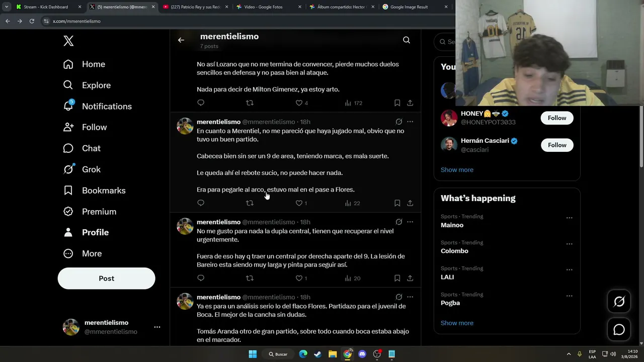Reply to the 'En cuanto a Merentiel' post
644x362 pixels.
[x=201, y=203]
